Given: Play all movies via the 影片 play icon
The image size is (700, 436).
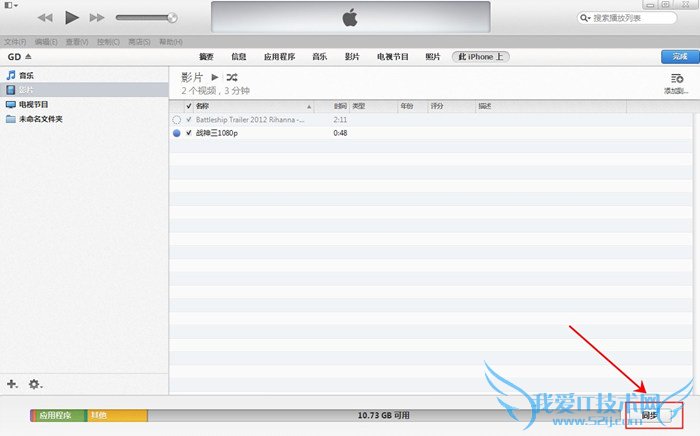Looking at the screenshot, I should point(215,77).
